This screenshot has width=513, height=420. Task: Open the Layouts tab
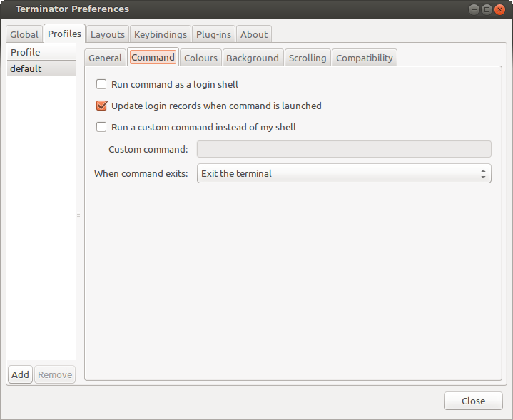click(108, 34)
